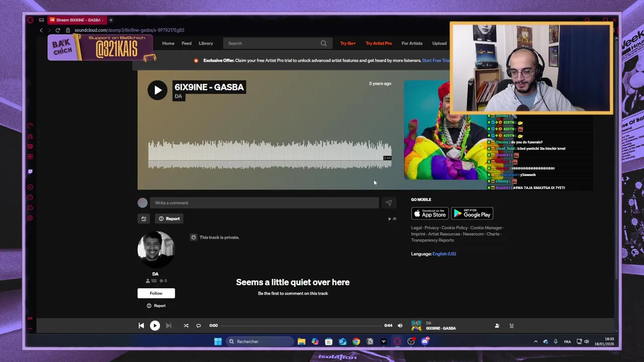Viewport: 644px width, 362px height.
Task: Open Twitch in Opera sidebar
Action: click(30, 171)
